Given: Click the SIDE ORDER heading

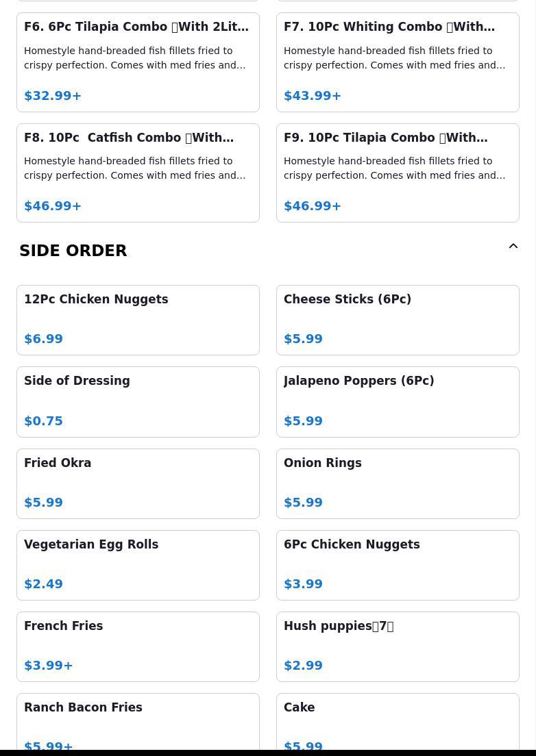Looking at the screenshot, I should tap(73, 251).
